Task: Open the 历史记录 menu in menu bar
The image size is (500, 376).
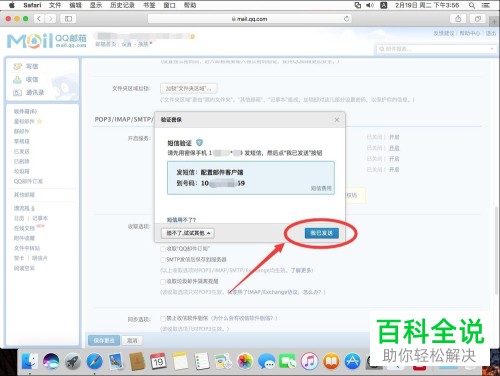Action: point(122,5)
